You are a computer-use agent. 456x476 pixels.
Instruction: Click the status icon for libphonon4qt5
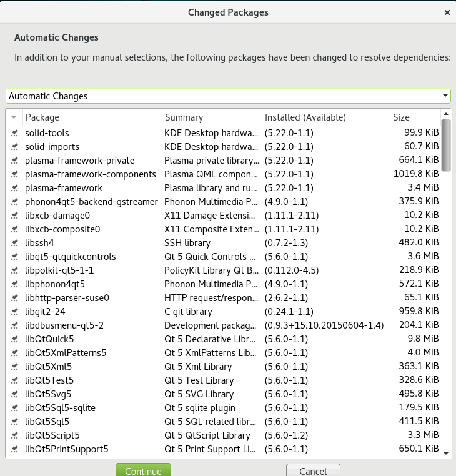pyautogui.click(x=14, y=284)
